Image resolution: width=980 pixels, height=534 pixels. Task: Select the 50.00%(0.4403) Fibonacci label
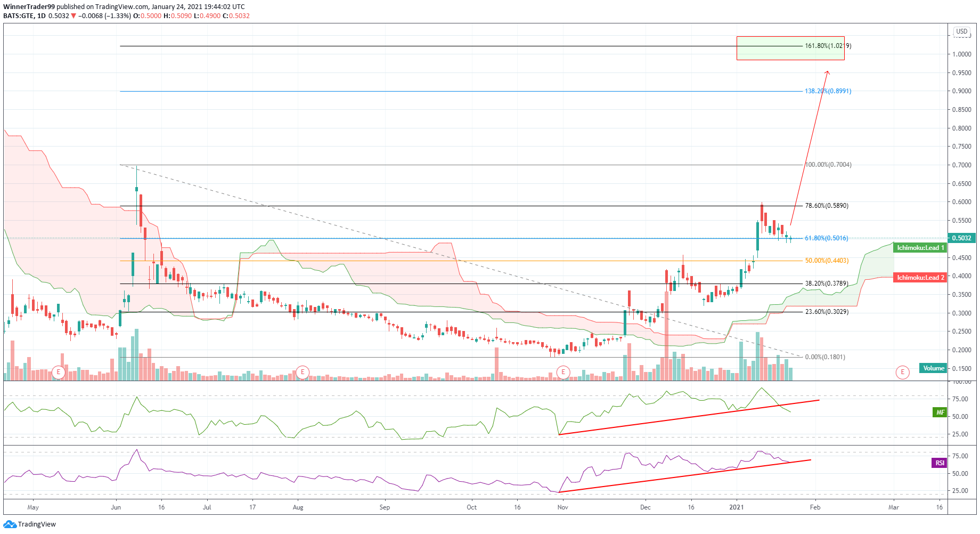coord(826,261)
